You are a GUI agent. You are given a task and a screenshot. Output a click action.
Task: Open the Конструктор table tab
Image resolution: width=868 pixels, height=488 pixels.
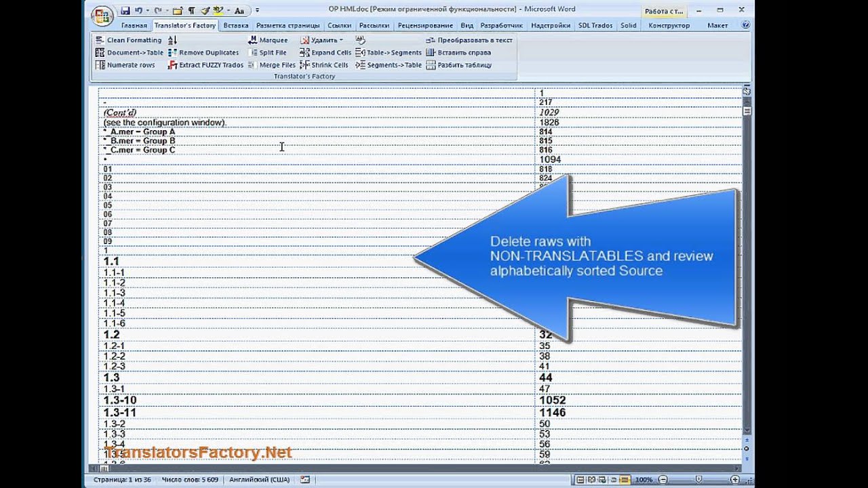(669, 25)
